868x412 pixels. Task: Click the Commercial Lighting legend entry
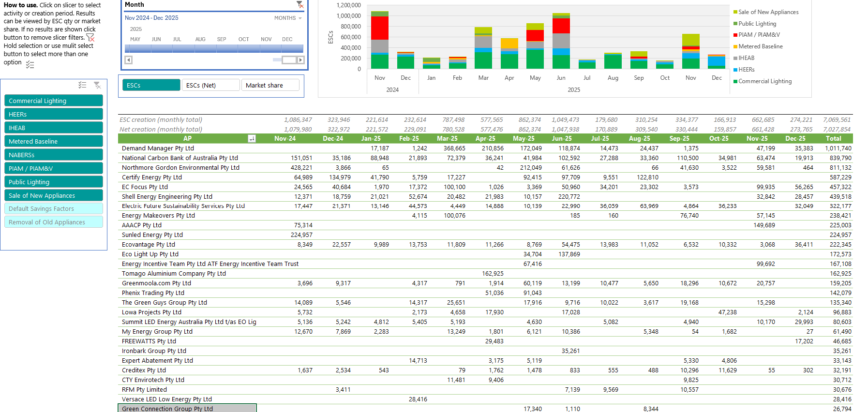click(763, 81)
